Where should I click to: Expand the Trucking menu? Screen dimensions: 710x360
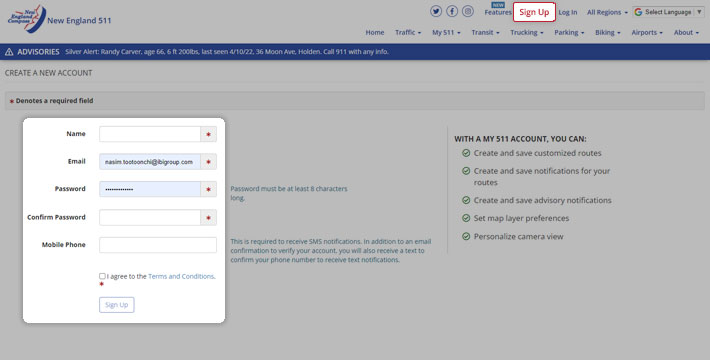coord(527,33)
